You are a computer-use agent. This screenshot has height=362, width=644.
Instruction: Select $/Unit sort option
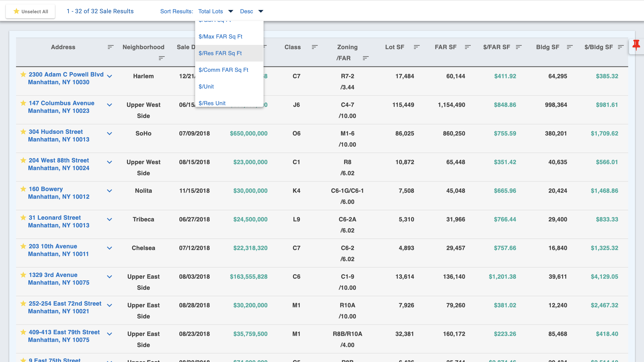pyautogui.click(x=229, y=87)
